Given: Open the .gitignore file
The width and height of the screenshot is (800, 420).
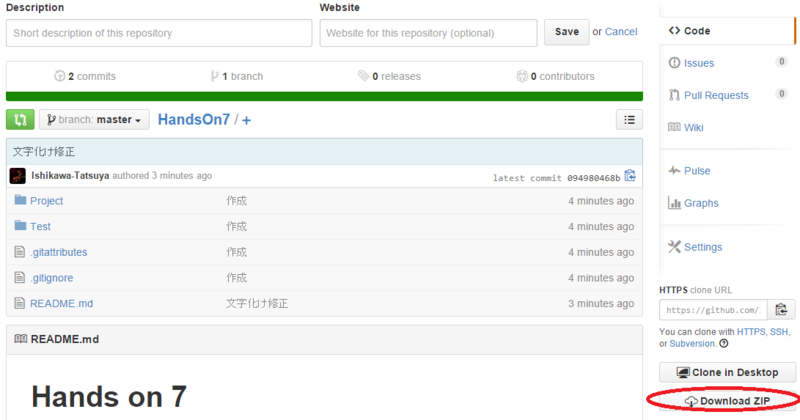Looking at the screenshot, I should [52, 278].
